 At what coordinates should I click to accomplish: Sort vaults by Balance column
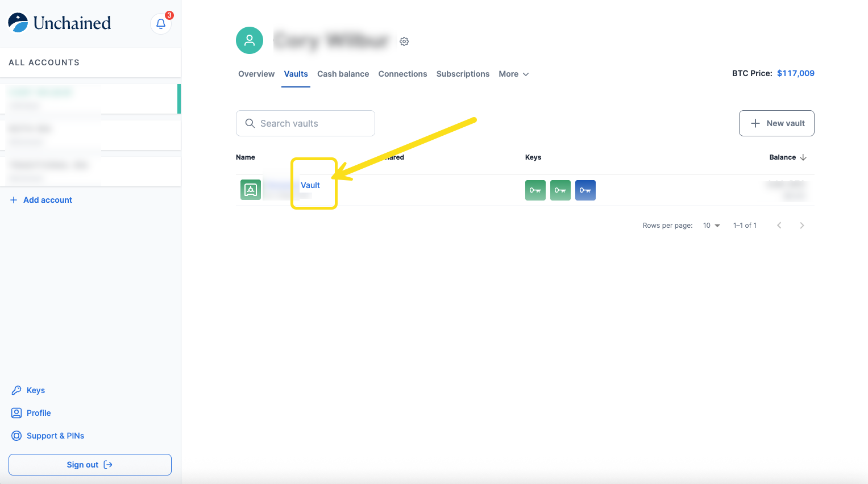coord(787,157)
